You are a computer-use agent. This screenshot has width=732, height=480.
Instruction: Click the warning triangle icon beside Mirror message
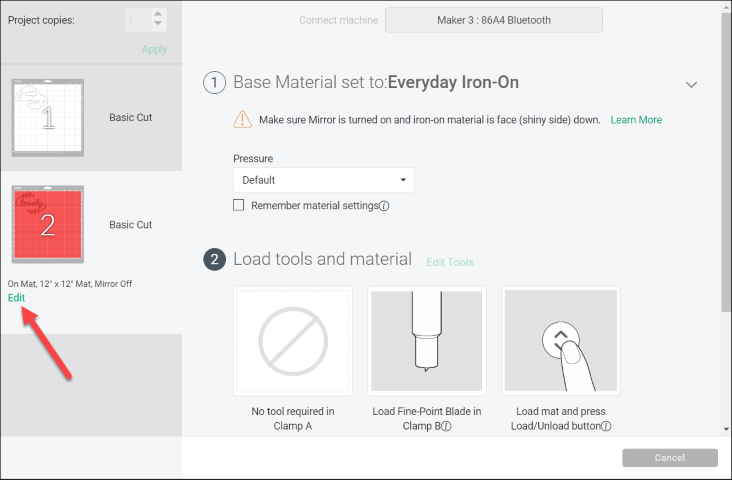coord(242,120)
